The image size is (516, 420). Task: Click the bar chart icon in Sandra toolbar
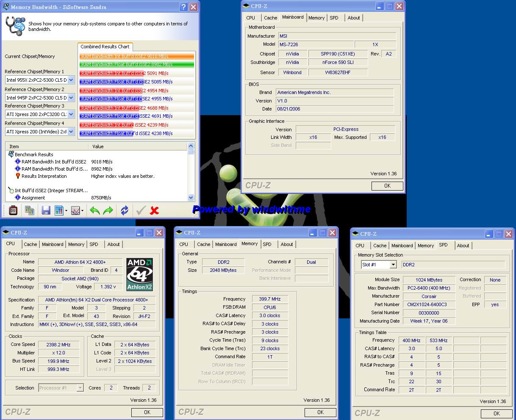(58, 210)
